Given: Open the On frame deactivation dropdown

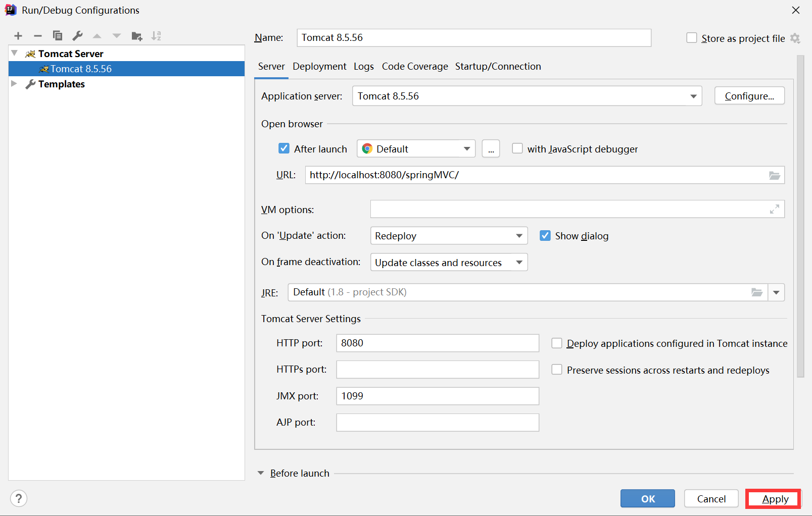Looking at the screenshot, I should click(x=449, y=262).
